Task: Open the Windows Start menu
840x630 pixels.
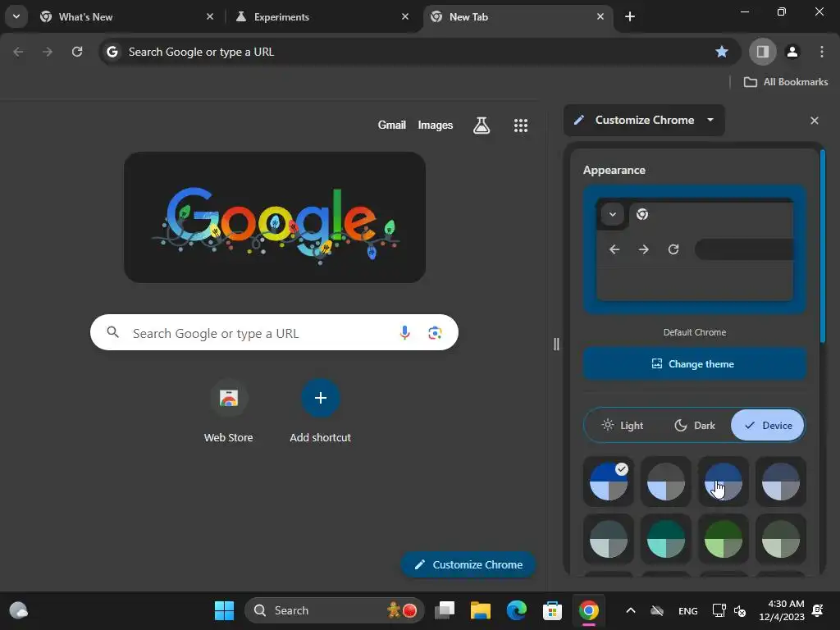Action: tap(224, 610)
